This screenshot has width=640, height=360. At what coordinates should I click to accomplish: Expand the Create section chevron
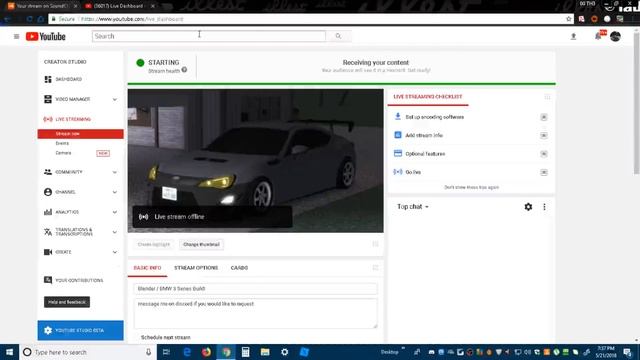coord(115,252)
